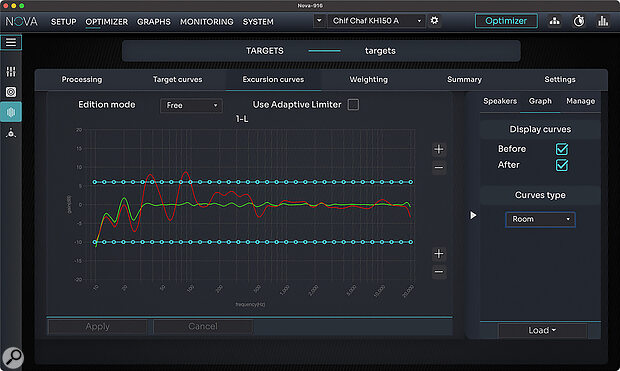
Task: Uncheck the After display curve checkbox
Action: pyautogui.click(x=562, y=165)
